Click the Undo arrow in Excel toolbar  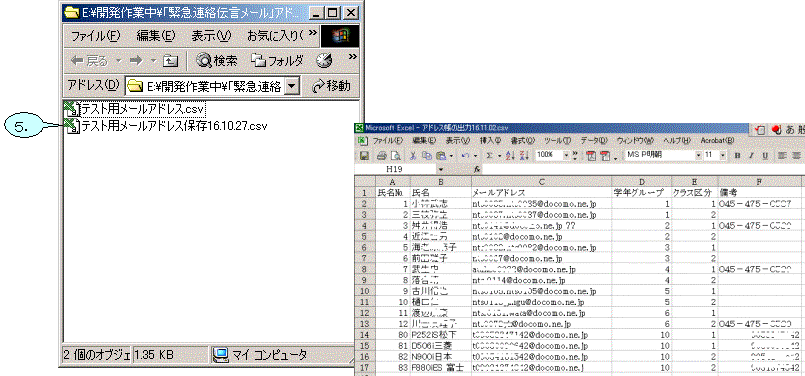465,155
